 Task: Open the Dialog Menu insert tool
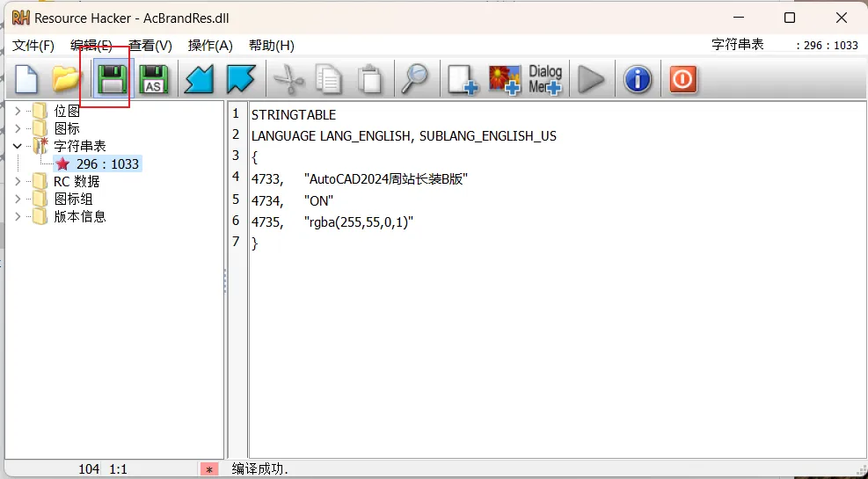[x=545, y=80]
